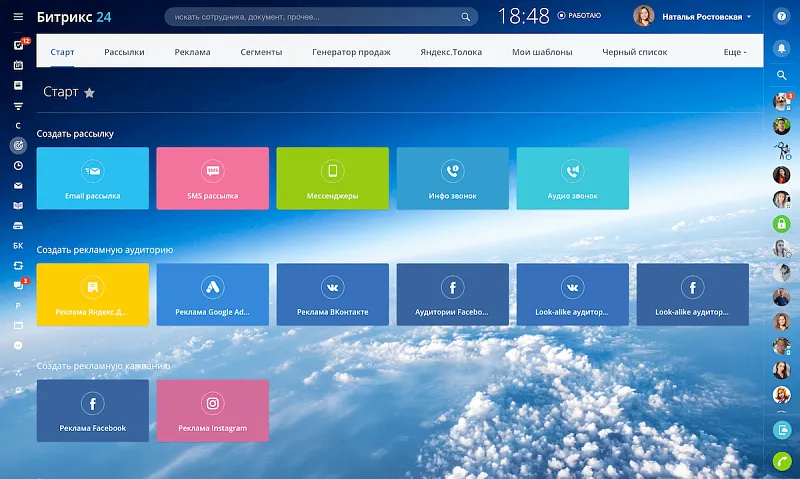Expand the Еще menu dropdown
The width and height of the screenshot is (800, 479).
(x=733, y=51)
